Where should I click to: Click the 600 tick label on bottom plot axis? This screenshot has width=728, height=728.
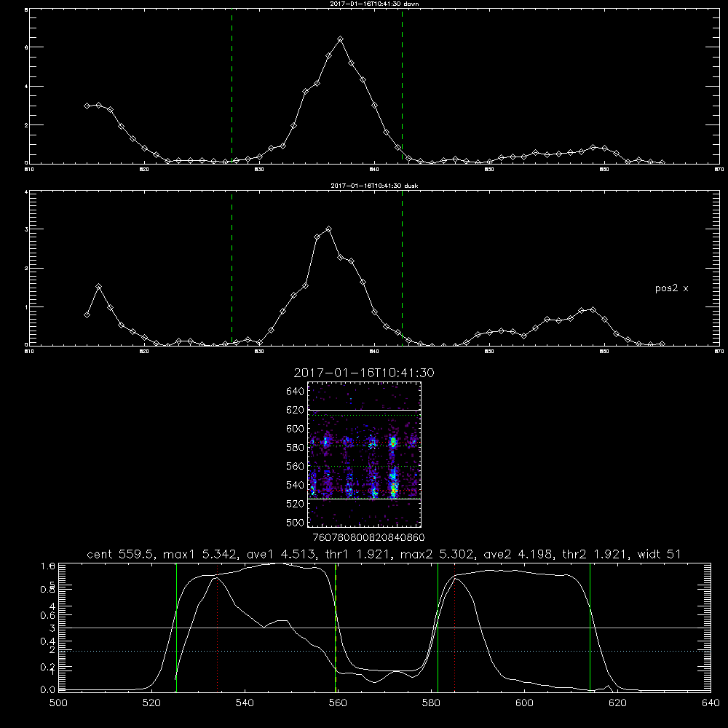point(524,703)
